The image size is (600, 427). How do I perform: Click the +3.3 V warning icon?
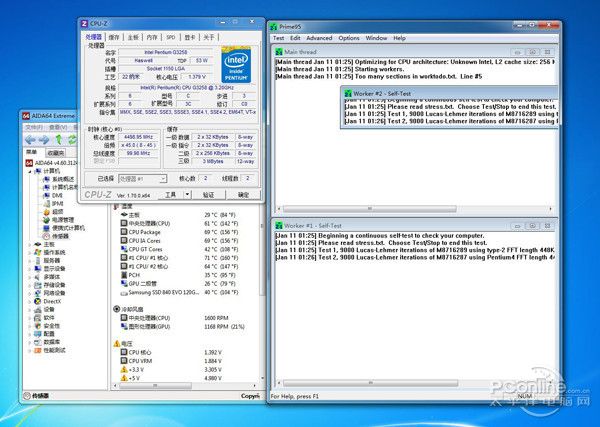124,369
